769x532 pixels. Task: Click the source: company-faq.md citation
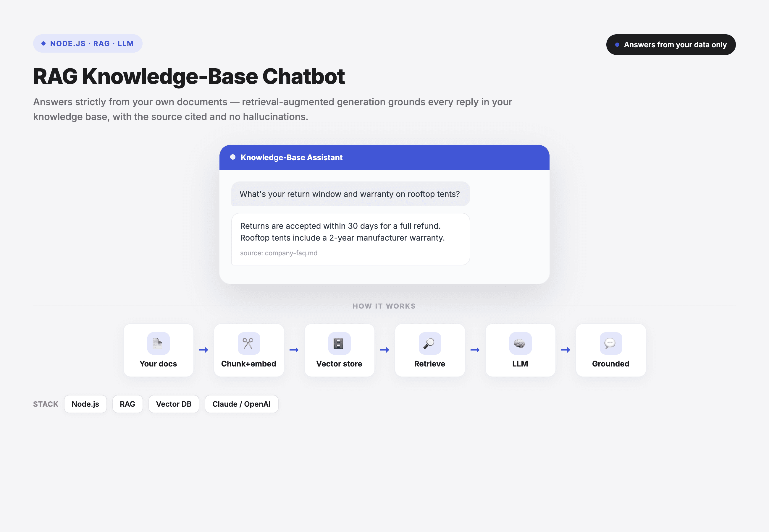coord(279,253)
